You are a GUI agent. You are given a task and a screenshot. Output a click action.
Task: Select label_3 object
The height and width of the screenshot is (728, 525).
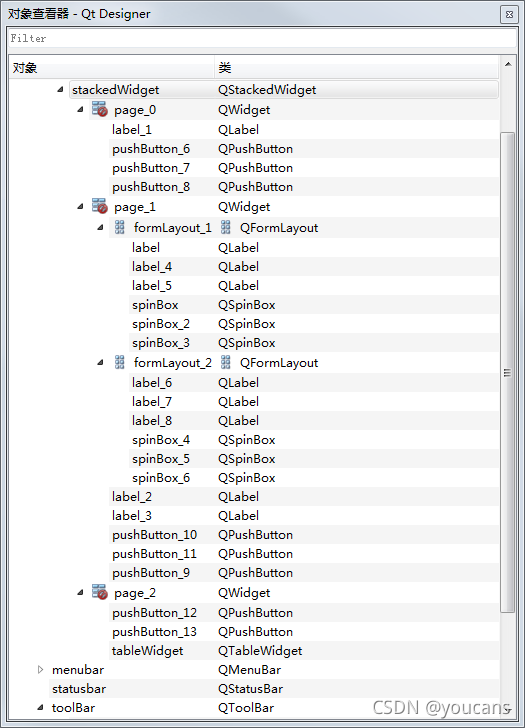point(132,516)
